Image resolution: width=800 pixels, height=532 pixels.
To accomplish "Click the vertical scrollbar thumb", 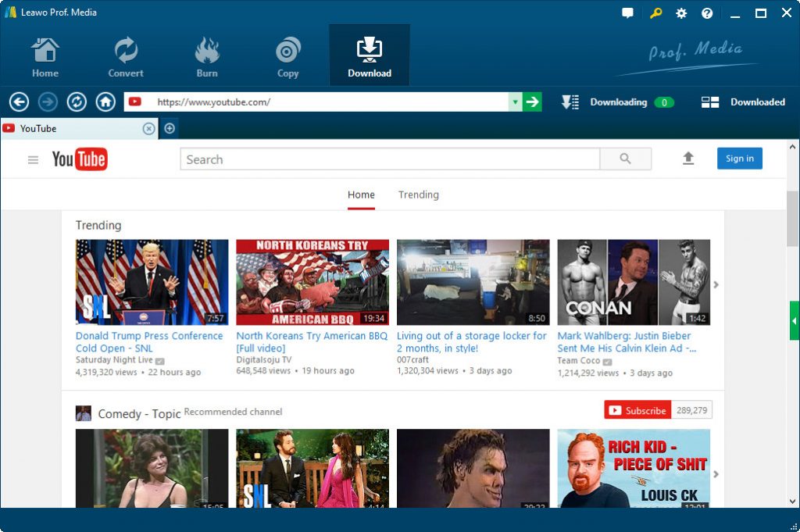I will (x=792, y=220).
